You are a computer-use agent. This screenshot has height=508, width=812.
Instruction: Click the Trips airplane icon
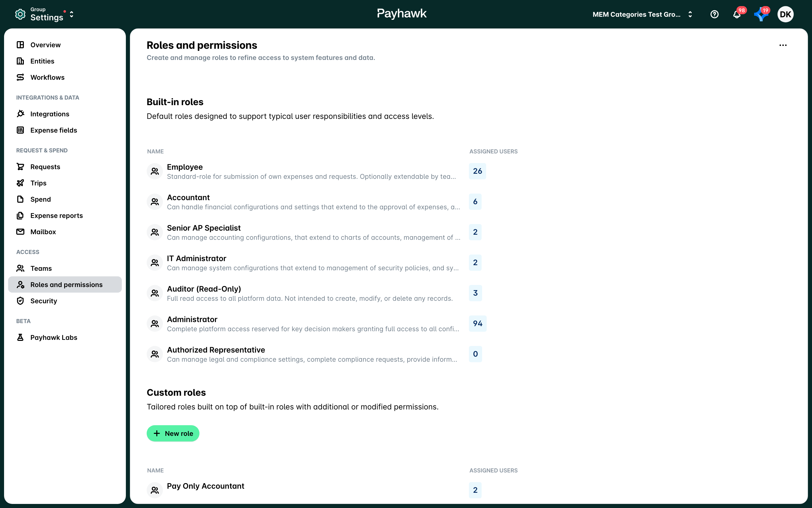coord(21,183)
